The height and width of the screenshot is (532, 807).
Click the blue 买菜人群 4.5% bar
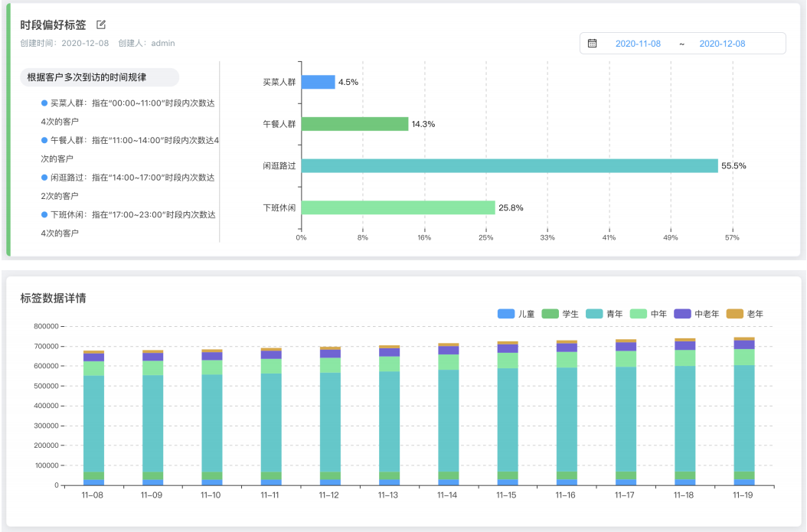(x=319, y=82)
